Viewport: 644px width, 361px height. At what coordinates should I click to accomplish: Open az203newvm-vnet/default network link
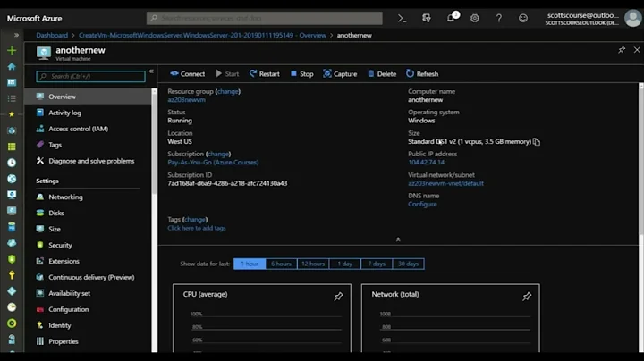(x=445, y=183)
